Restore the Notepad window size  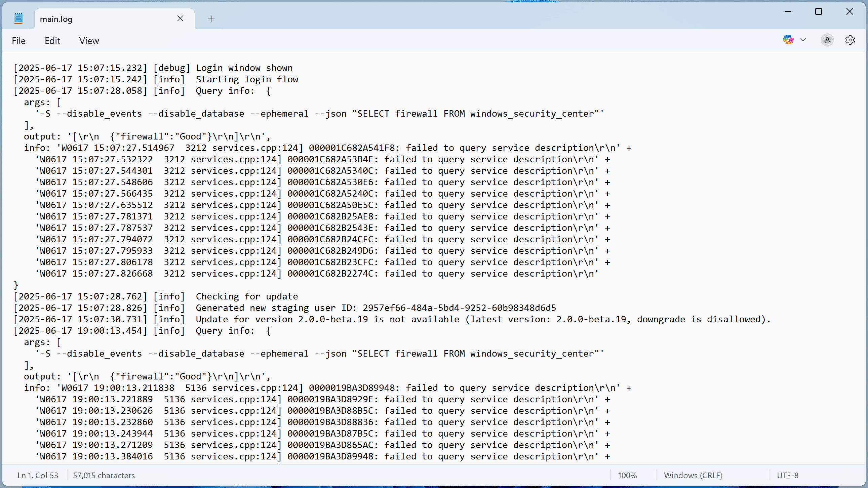(x=819, y=11)
